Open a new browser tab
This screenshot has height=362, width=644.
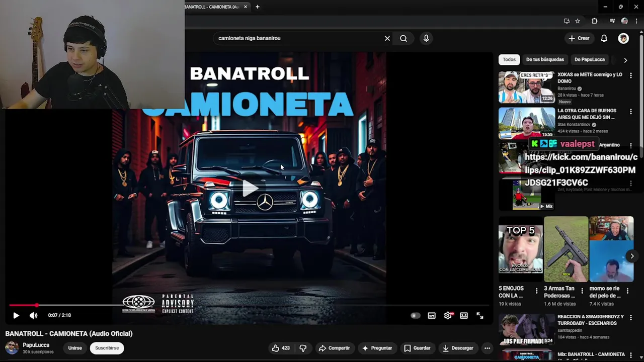click(257, 7)
